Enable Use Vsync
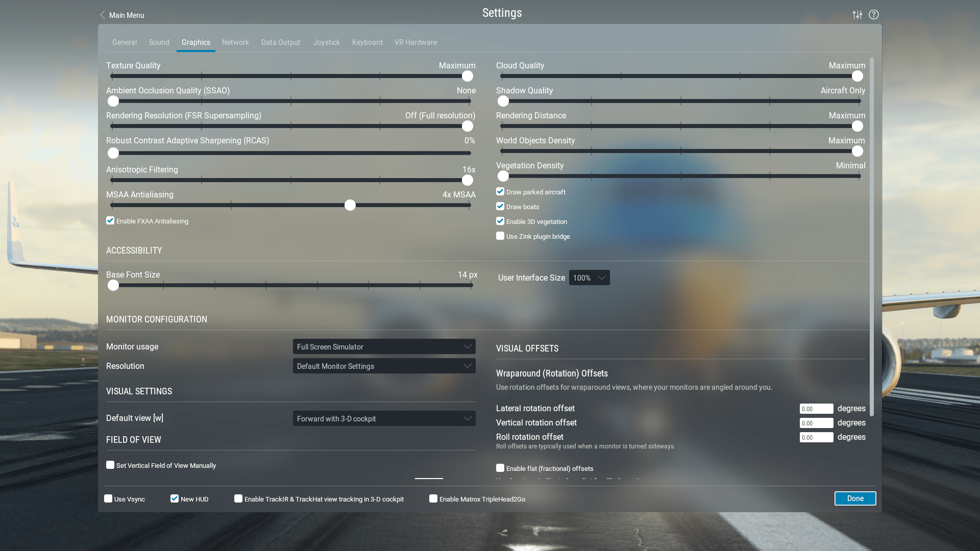 (x=108, y=498)
